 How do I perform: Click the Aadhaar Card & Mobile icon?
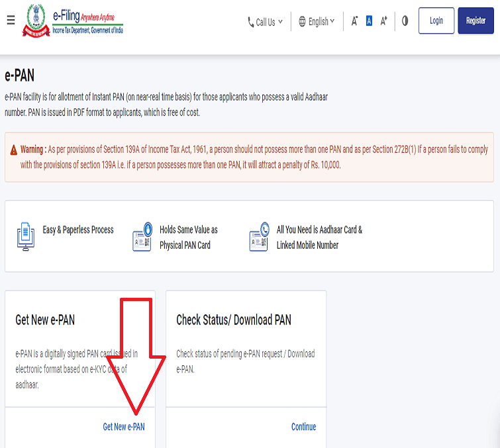point(259,237)
